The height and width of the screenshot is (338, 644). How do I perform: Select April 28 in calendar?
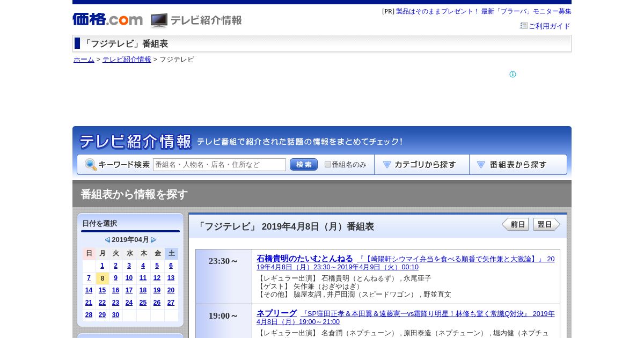(x=89, y=315)
